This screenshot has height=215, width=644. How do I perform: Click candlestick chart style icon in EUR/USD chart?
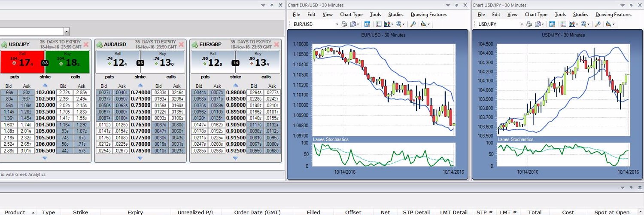tap(387, 24)
